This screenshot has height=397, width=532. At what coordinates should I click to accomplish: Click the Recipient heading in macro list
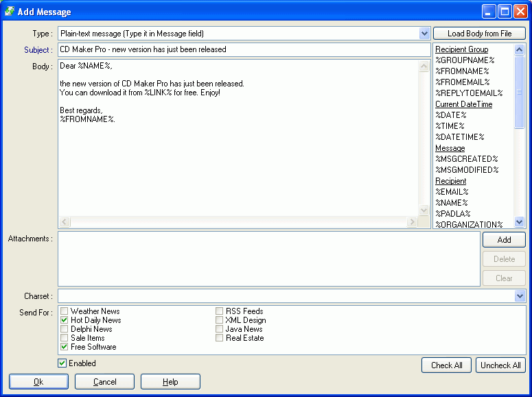[x=450, y=181]
